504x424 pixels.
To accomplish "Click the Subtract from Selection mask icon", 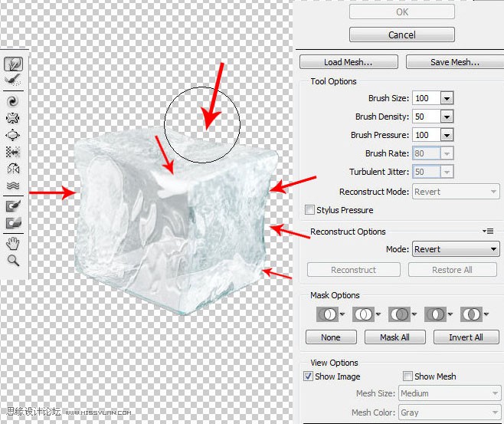I will point(399,314).
